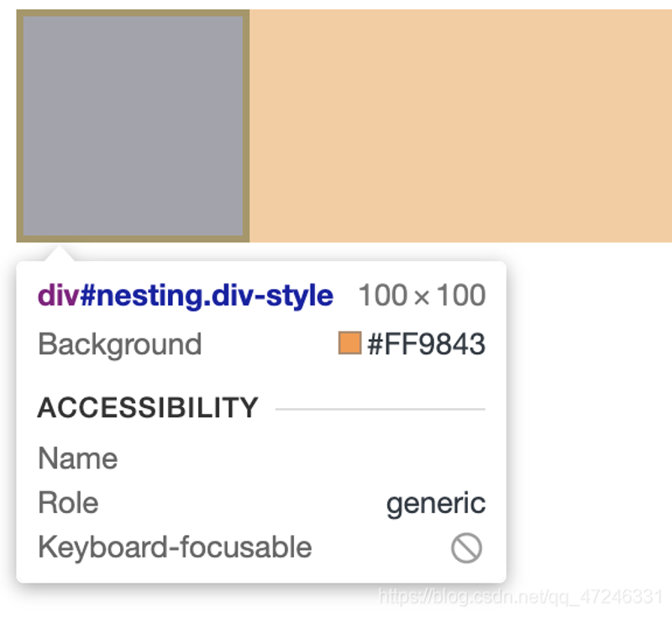Click the generic role value
Image resolution: width=672 pixels, height=618 pixels.
[436, 504]
